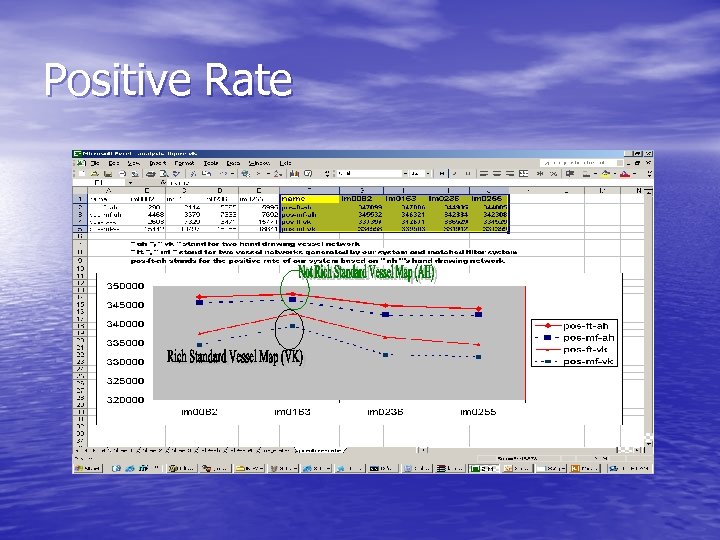
Task: Click 'Not Rich Standard Vessel Map (AH)' annotation
Action: [x=367, y=272]
